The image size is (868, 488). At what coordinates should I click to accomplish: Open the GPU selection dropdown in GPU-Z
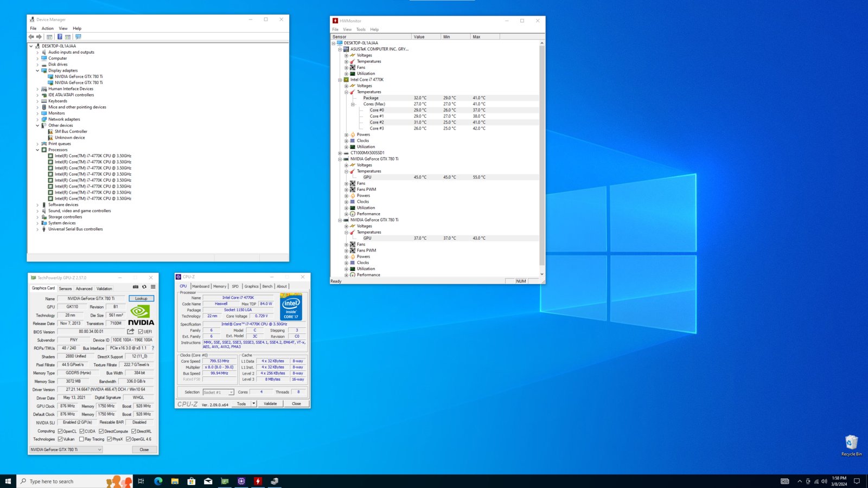pyautogui.click(x=66, y=450)
